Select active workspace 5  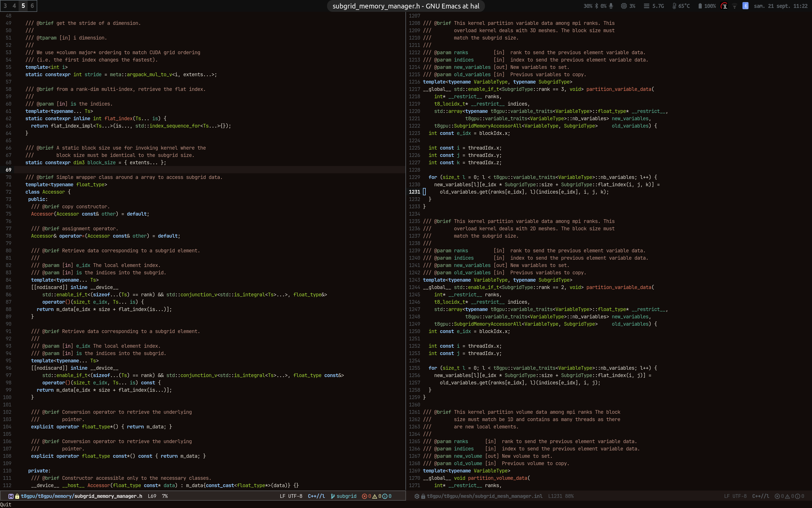[23, 6]
